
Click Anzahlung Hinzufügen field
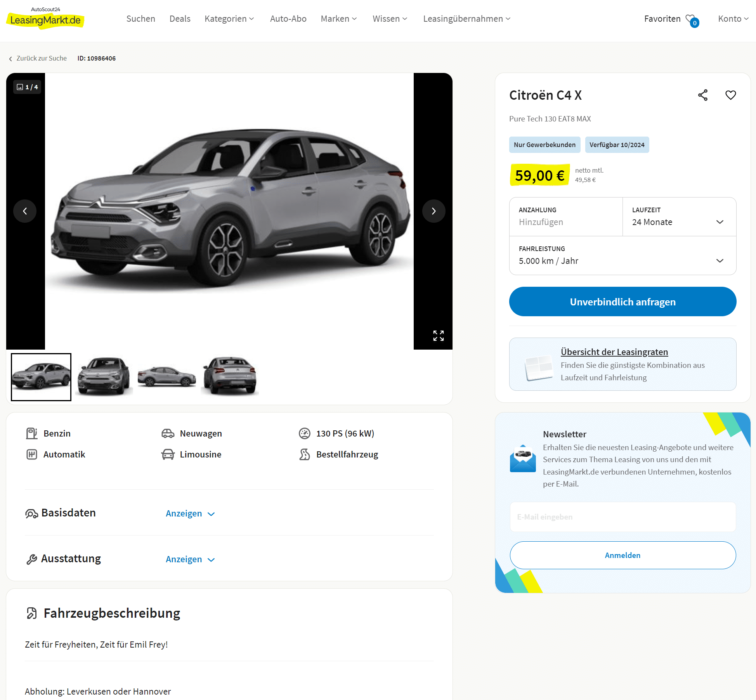tap(566, 217)
